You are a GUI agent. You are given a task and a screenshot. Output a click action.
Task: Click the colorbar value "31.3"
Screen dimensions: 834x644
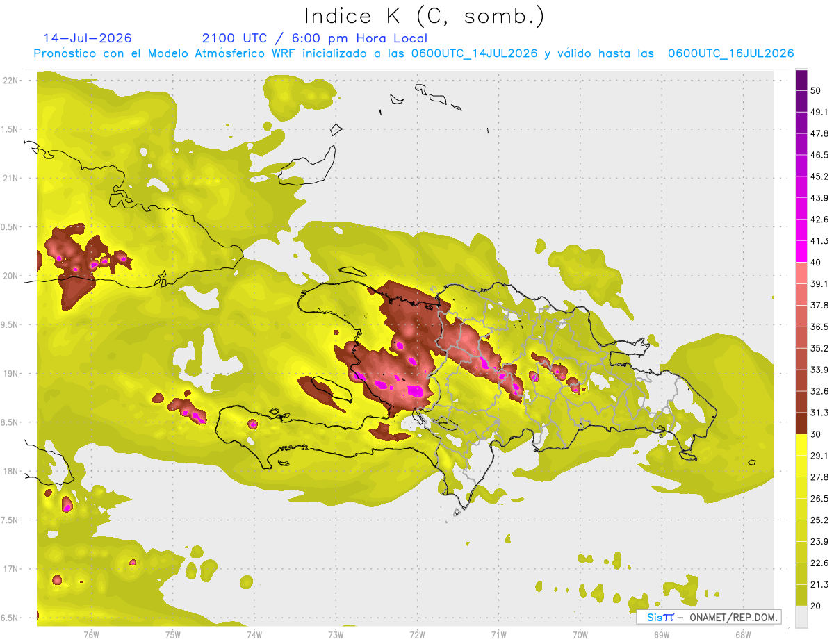click(x=819, y=413)
